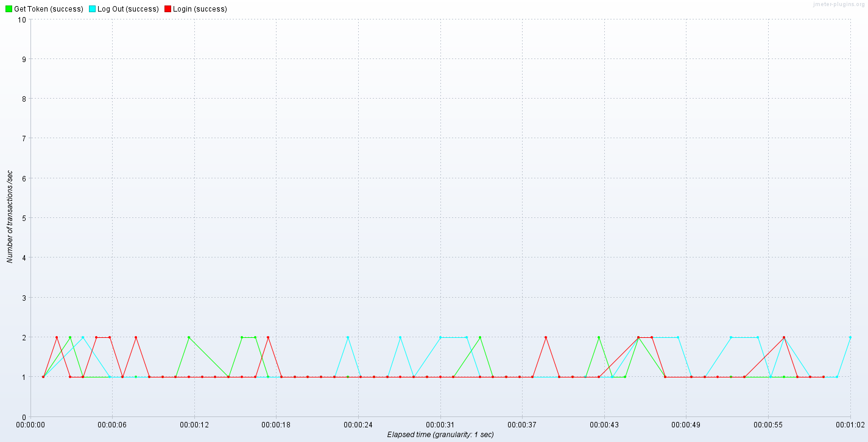Select the 'Login (success)' legend label
The image size is (868, 442).
[200, 9]
